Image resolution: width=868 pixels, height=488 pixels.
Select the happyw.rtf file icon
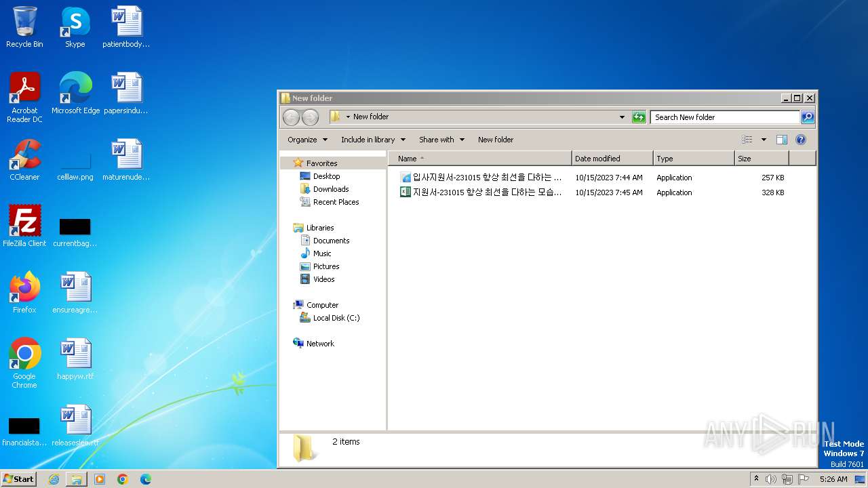point(75,359)
